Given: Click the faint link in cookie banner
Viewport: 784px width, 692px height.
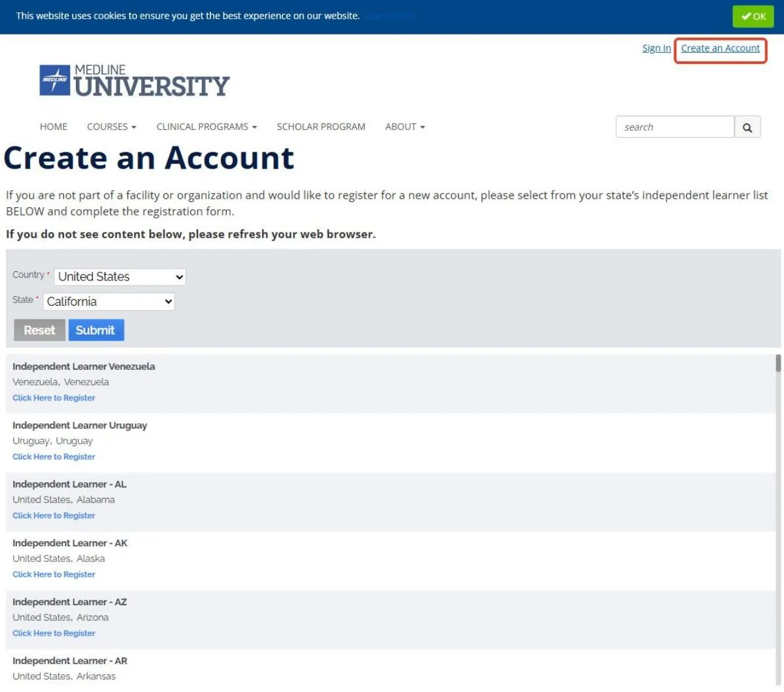Looking at the screenshot, I should tap(389, 16).
